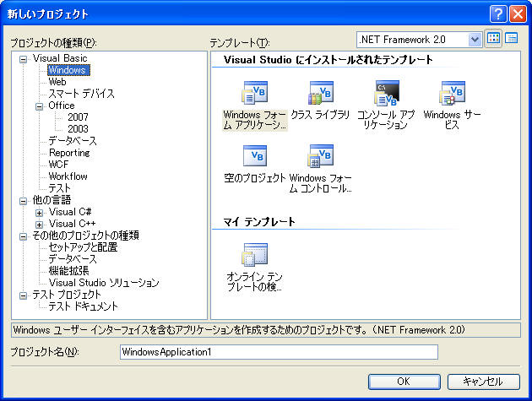Switch to large icons view
Screen dimensions: 532x401
pos(494,38)
